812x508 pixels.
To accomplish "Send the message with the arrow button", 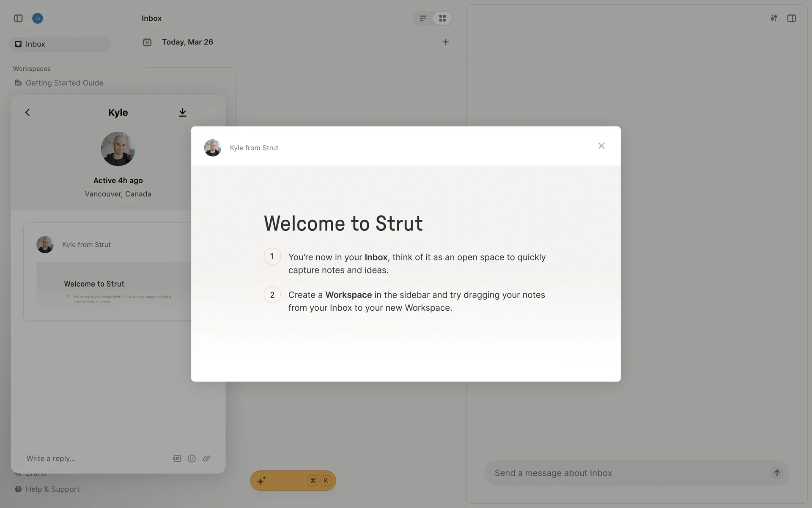I will tap(776, 473).
